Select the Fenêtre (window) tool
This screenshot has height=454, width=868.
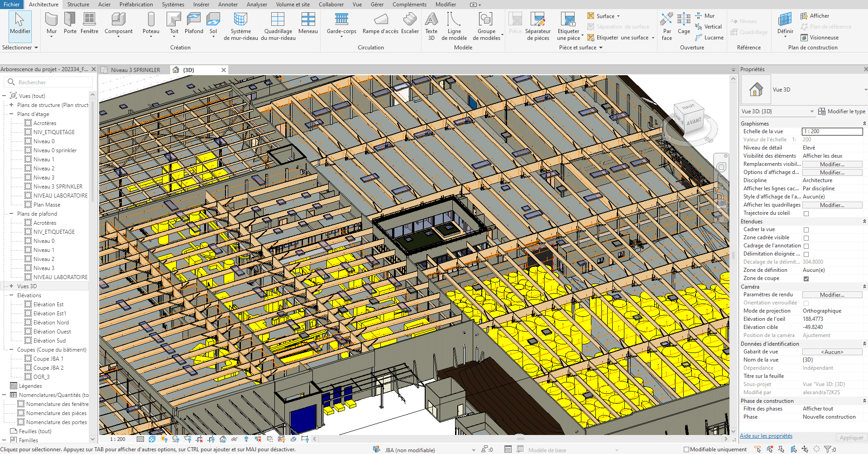pyautogui.click(x=89, y=24)
